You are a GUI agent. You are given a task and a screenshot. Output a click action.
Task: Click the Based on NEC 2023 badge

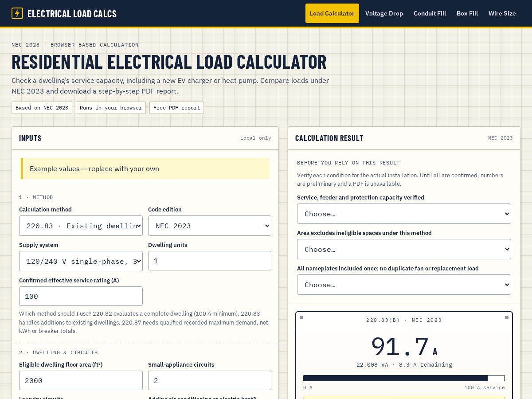coord(42,108)
